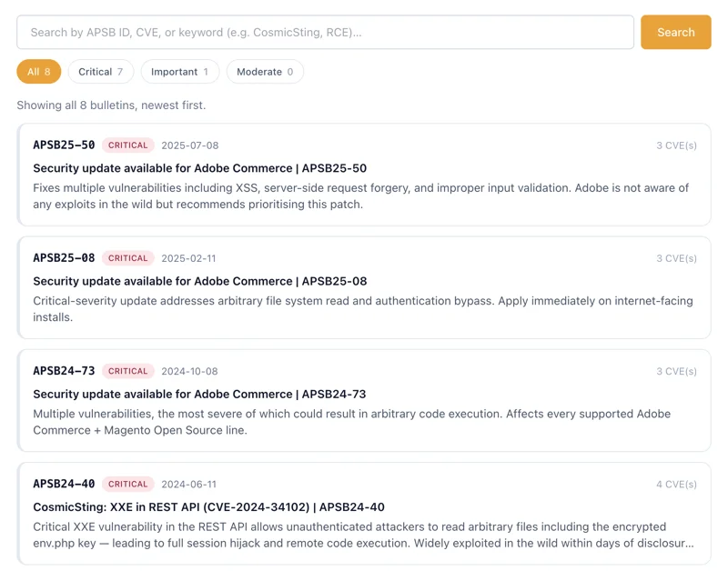This screenshot has height=571, width=728.
Task: Click the APSB25-50 bulletin ID text
Action: pos(64,145)
